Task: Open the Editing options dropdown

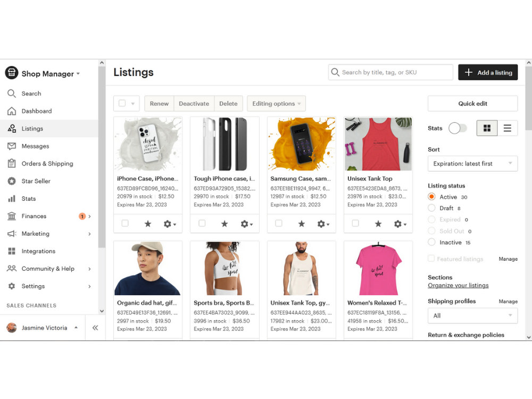Action: click(276, 104)
